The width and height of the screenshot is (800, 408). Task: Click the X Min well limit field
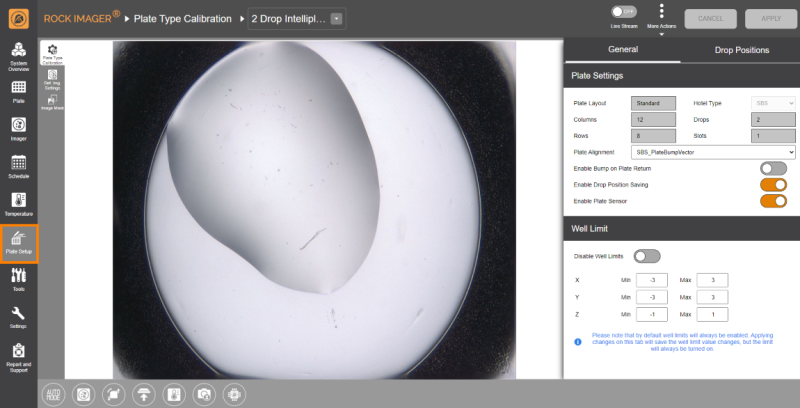pyautogui.click(x=651, y=280)
